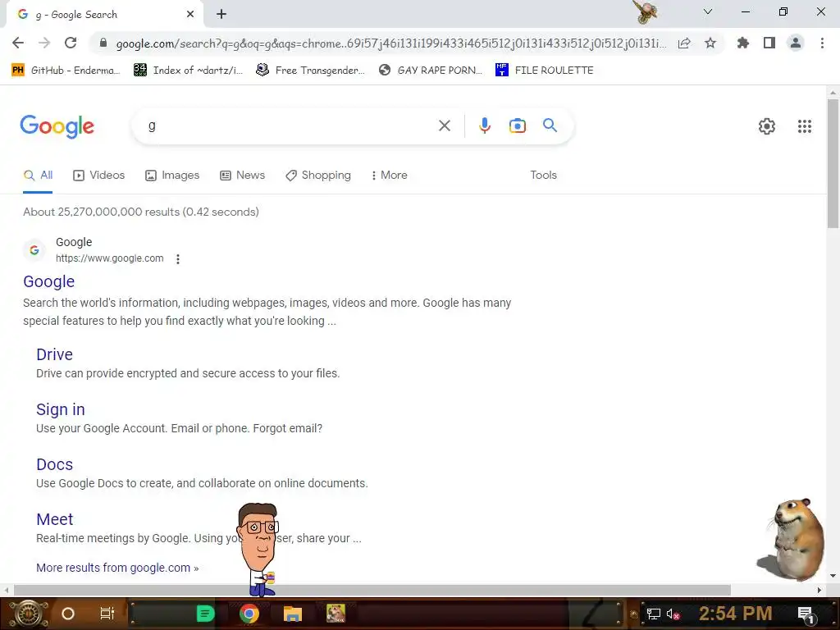Image resolution: width=840 pixels, height=630 pixels.
Task: Open the FILE ROULETTE bookmark
Action: point(545,71)
